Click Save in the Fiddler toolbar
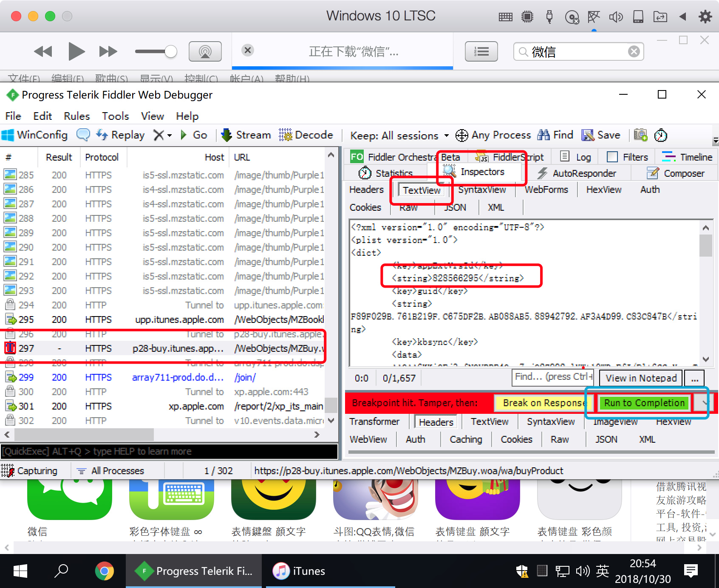 pos(601,135)
